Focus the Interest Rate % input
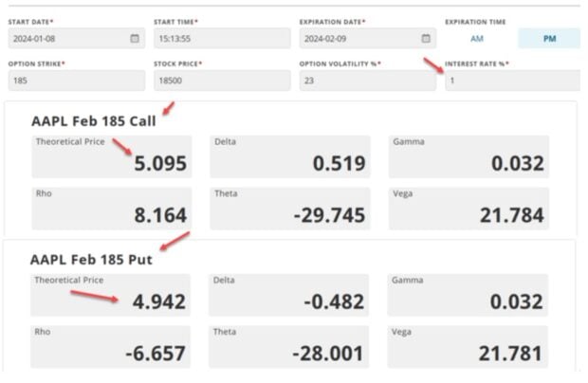Viewport: 588px width, 383px height. tap(512, 81)
